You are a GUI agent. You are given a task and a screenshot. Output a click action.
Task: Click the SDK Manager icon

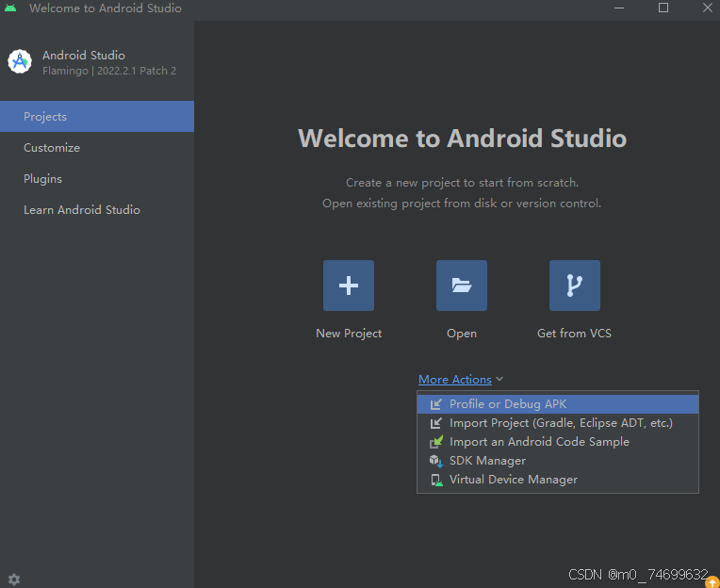pyautogui.click(x=435, y=461)
